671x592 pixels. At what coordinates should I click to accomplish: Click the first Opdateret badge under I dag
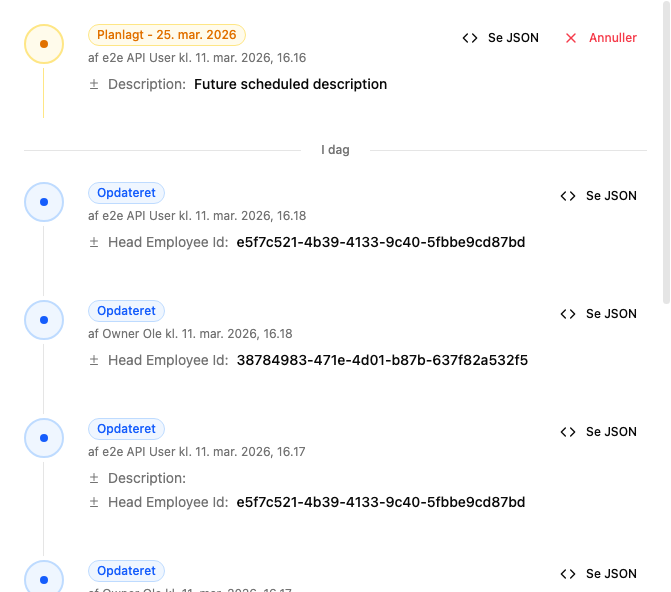pyautogui.click(x=126, y=193)
